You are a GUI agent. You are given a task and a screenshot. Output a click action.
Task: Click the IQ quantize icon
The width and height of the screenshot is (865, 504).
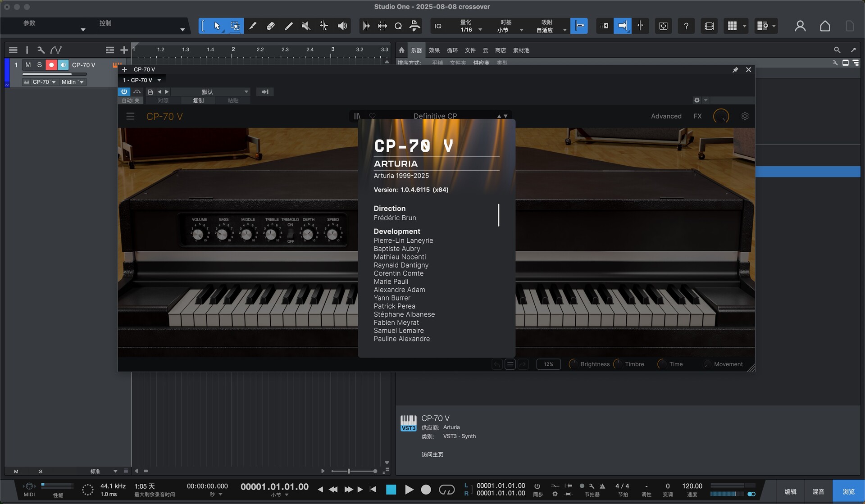pyautogui.click(x=438, y=26)
